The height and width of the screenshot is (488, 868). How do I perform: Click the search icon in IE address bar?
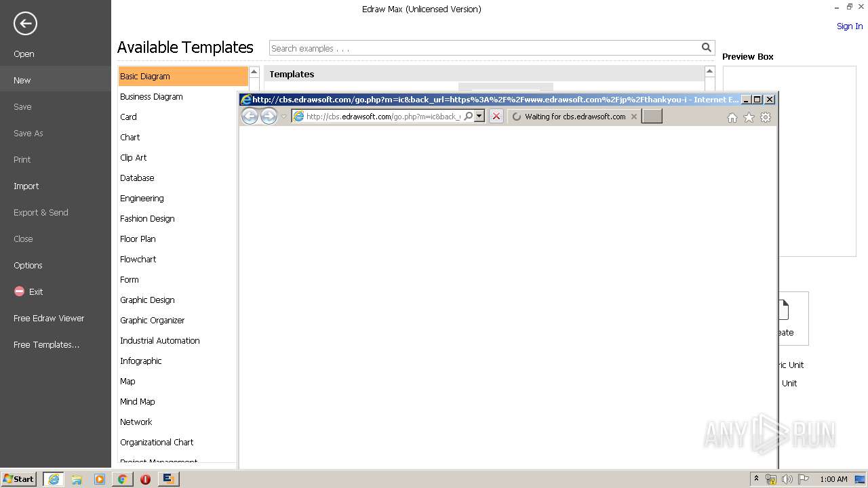[468, 117]
